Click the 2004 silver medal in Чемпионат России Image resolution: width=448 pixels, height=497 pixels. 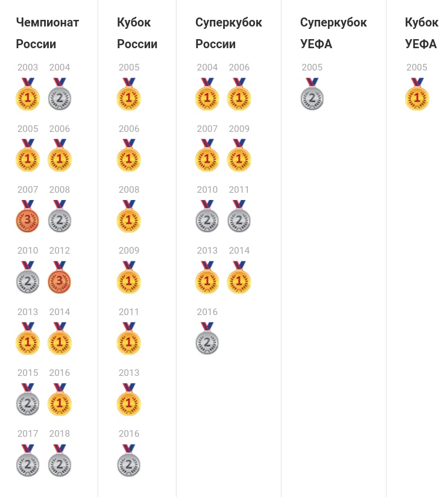[x=59, y=94]
